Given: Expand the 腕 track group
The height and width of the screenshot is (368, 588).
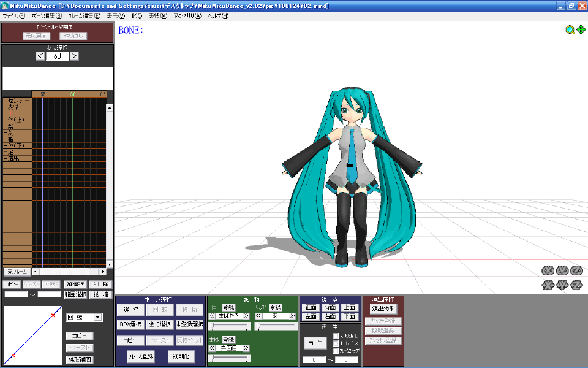Looking at the screenshot, I should 6,132.
